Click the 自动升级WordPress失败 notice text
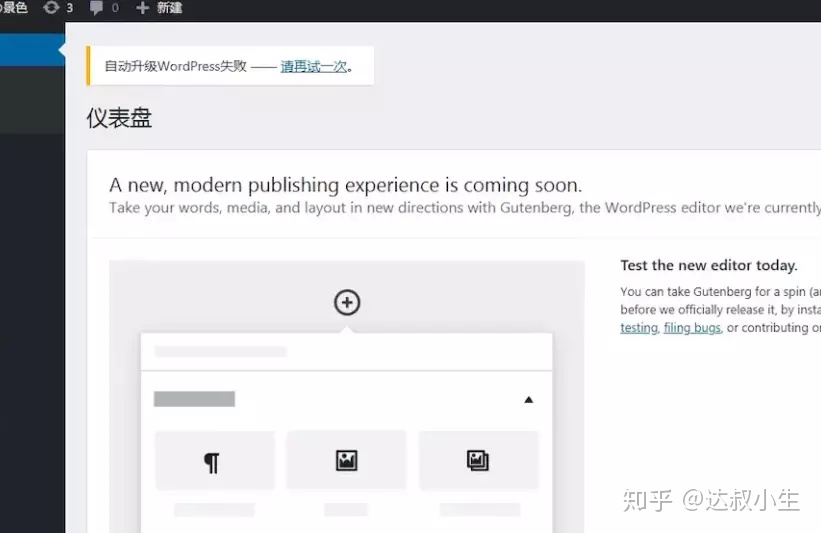This screenshot has height=533, width=821. [175, 66]
